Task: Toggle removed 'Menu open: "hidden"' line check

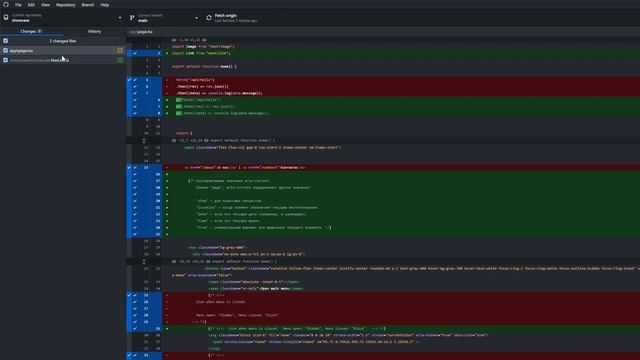Action: [x=135, y=315]
